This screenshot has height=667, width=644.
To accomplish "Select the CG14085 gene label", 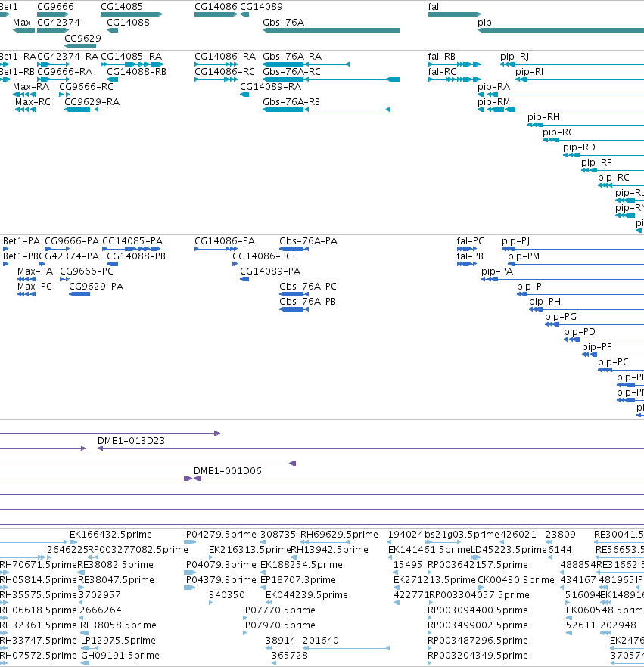I will click(122, 7).
